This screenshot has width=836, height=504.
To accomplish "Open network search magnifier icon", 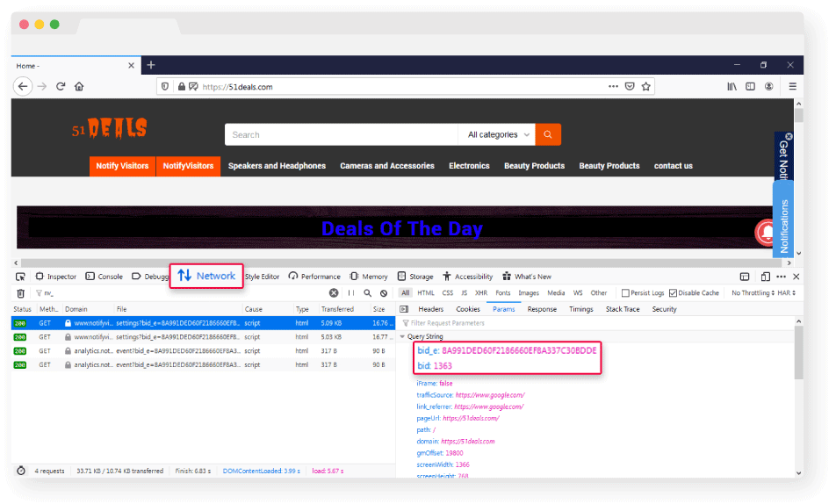I will 367,292.
